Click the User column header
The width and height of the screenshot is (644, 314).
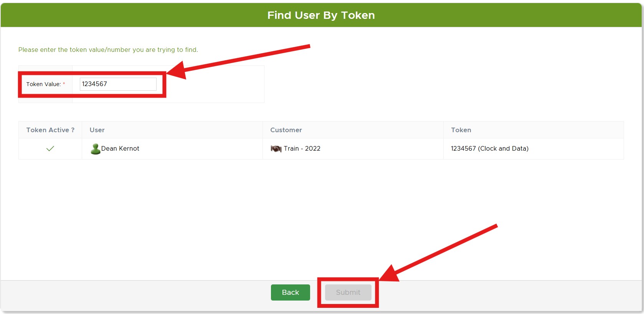[172, 130]
